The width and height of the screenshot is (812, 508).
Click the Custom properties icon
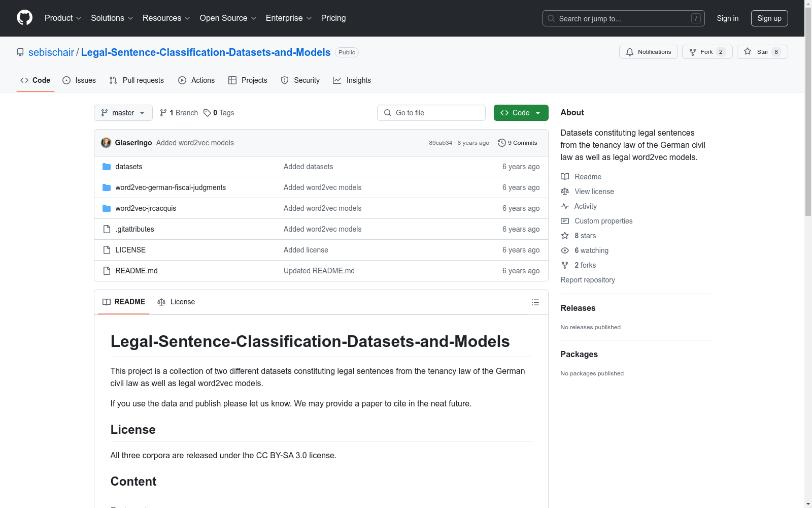[565, 221]
